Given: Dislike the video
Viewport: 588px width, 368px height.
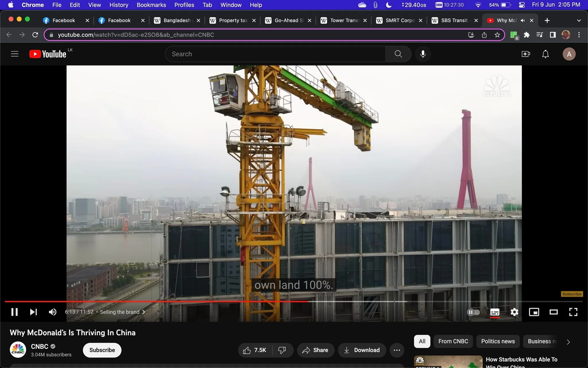Looking at the screenshot, I should pos(282,350).
